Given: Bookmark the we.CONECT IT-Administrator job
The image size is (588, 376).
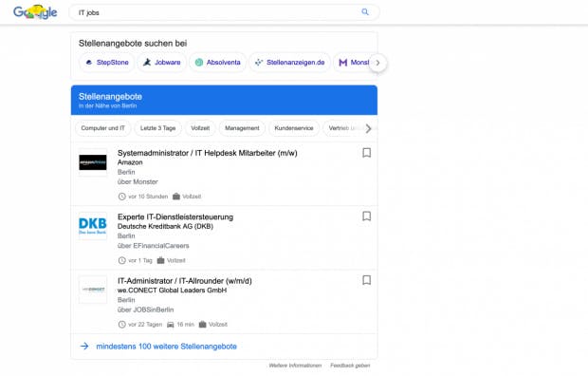Looking at the screenshot, I should (x=367, y=280).
